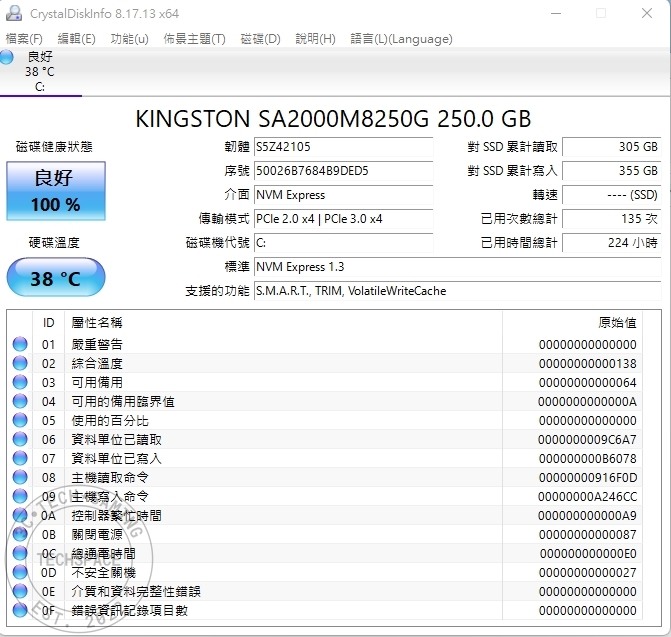Screen dimensions: 671x637
Task: Open the 功能(u) menu
Action: pos(130,39)
